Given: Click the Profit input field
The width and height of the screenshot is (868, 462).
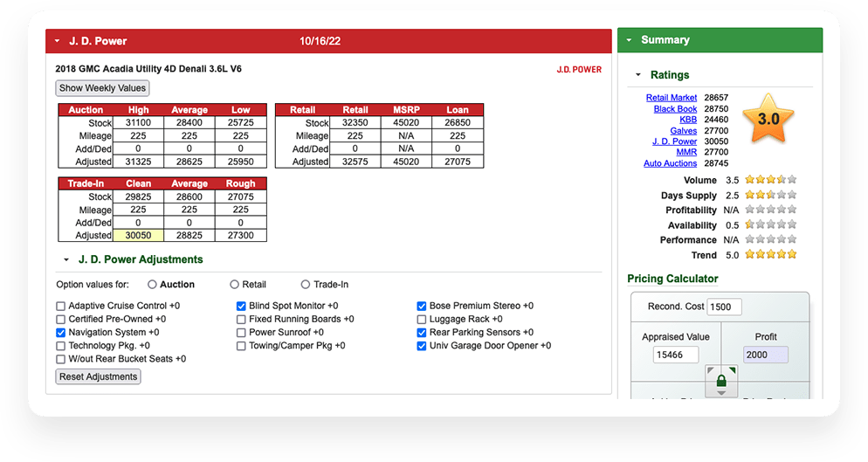Looking at the screenshot, I should coord(765,355).
